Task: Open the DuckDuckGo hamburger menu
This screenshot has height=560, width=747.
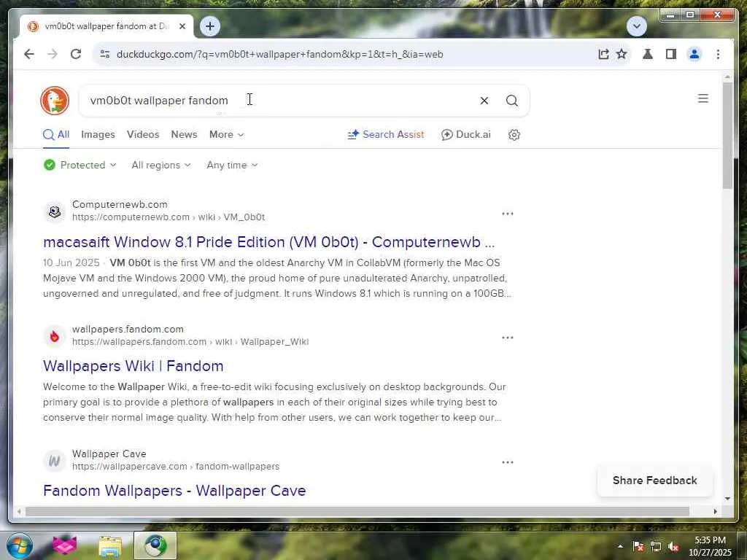Action: [703, 98]
